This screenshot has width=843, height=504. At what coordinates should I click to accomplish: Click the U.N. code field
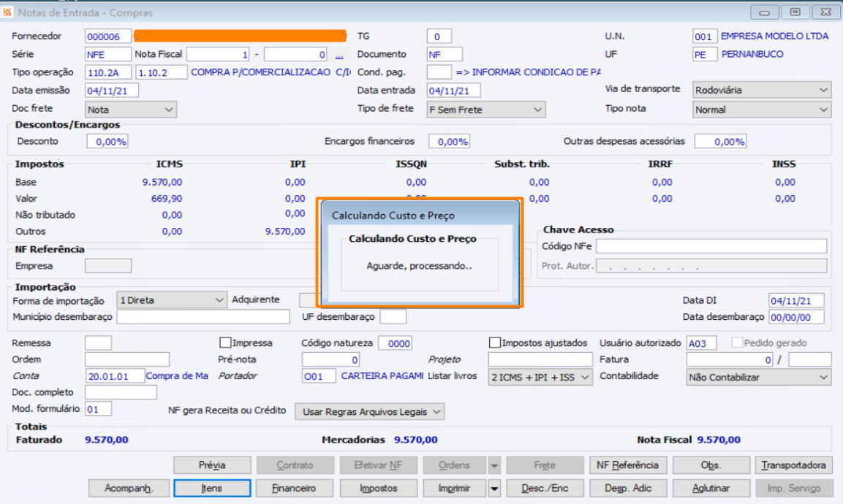705,37
